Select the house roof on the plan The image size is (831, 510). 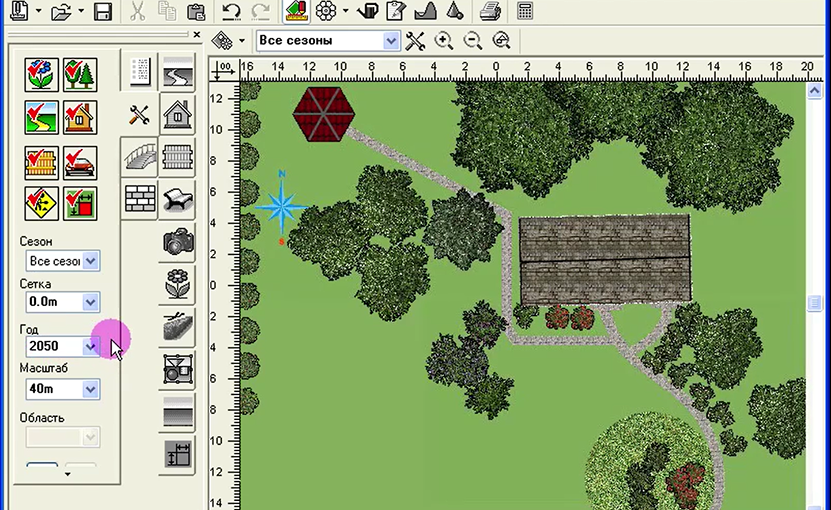click(605, 259)
